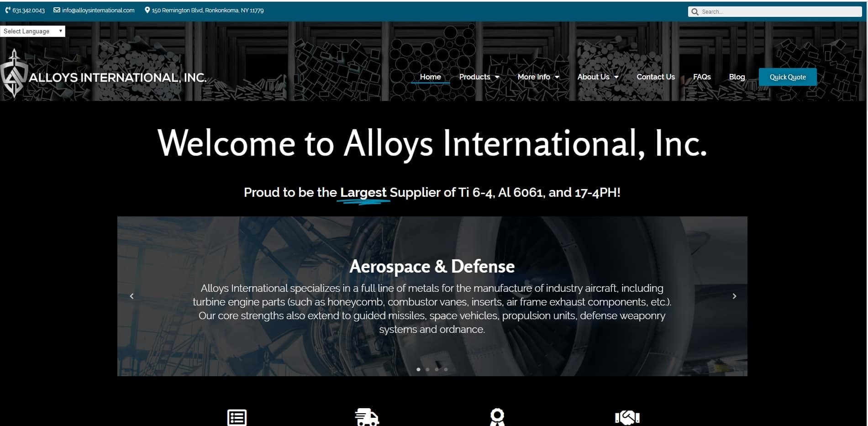Image resolution: width=868 pixels, height=426 pixels.
Task: Advance carousel with right arrow
Action: pyautogui.click(x=734, y=296)
